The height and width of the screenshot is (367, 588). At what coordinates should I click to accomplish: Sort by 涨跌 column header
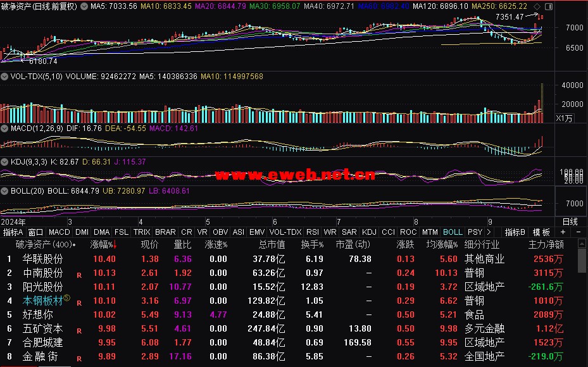coord(405,245)
